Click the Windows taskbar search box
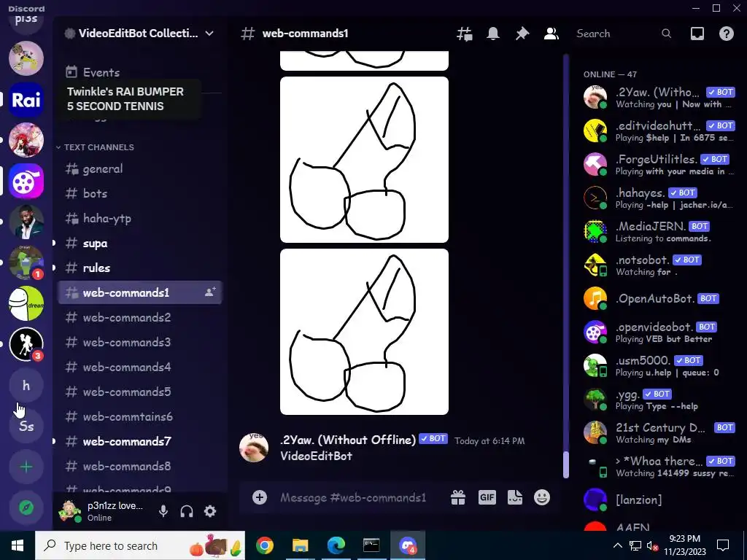The image size is (747, 560). point(140,545)
